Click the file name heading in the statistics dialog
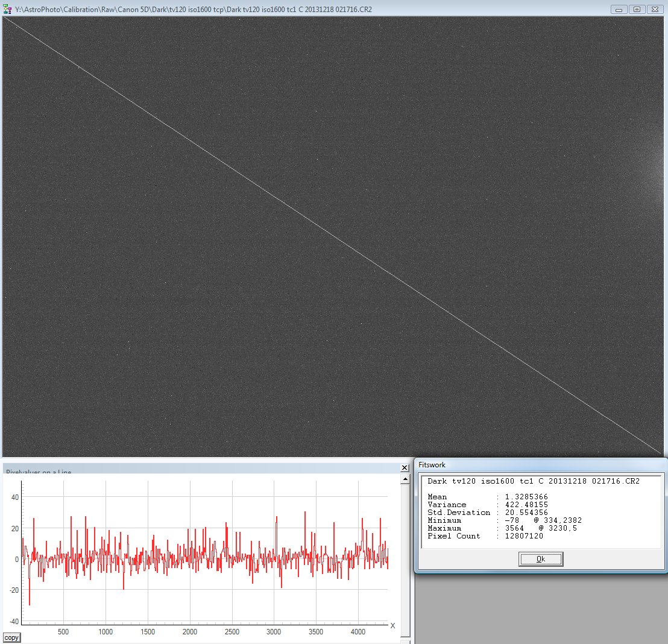This screenshot has width=668, height=644. pyautogui.click(x=534, y=481)
